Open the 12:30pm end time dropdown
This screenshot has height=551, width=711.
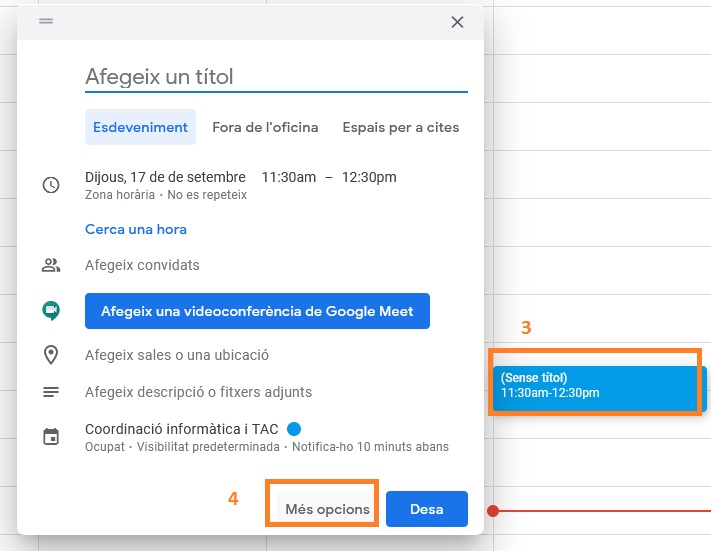point(369,177)
